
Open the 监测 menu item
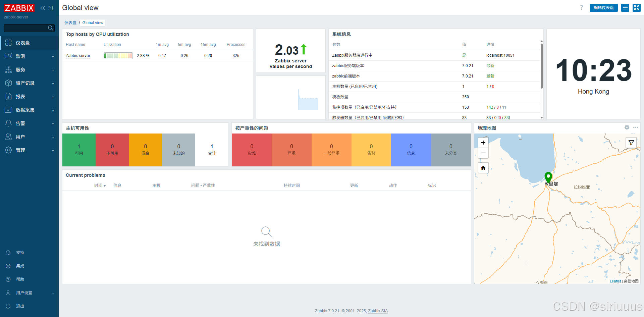pyautogui.click(x=29, y=56)
